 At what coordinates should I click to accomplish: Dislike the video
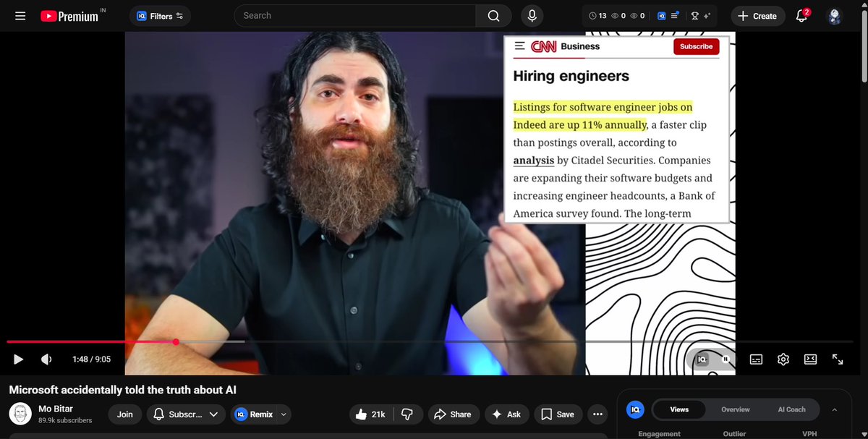pos(407,414)
